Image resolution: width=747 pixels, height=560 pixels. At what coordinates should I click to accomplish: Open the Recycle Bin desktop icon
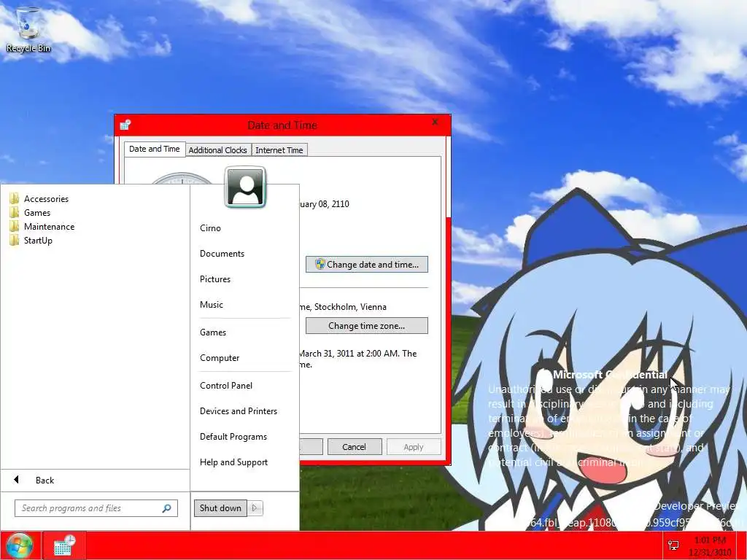[28, 29]
